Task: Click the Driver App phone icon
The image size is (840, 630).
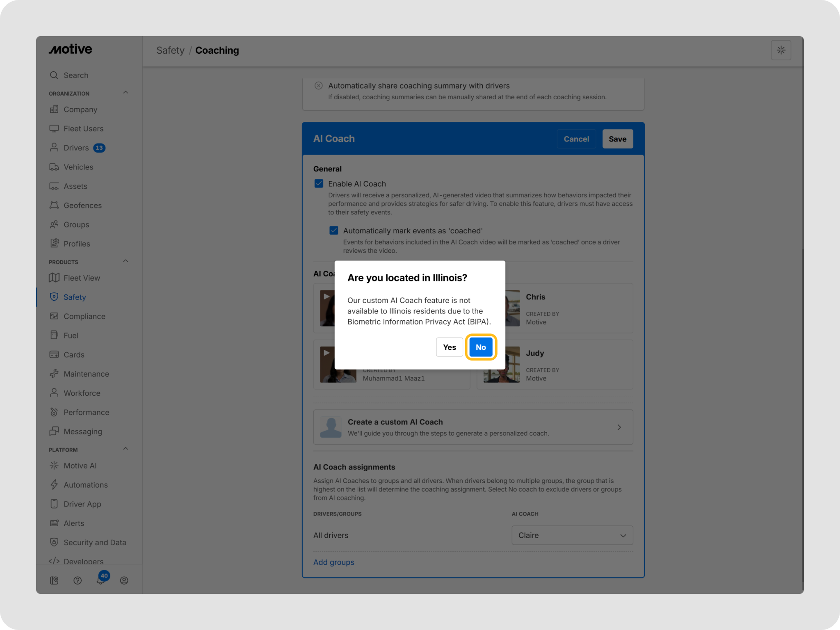Action: point(54,504)
